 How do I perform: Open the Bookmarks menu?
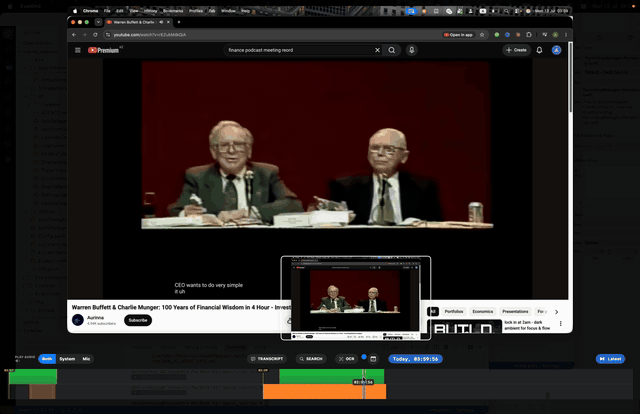[173, 11]
